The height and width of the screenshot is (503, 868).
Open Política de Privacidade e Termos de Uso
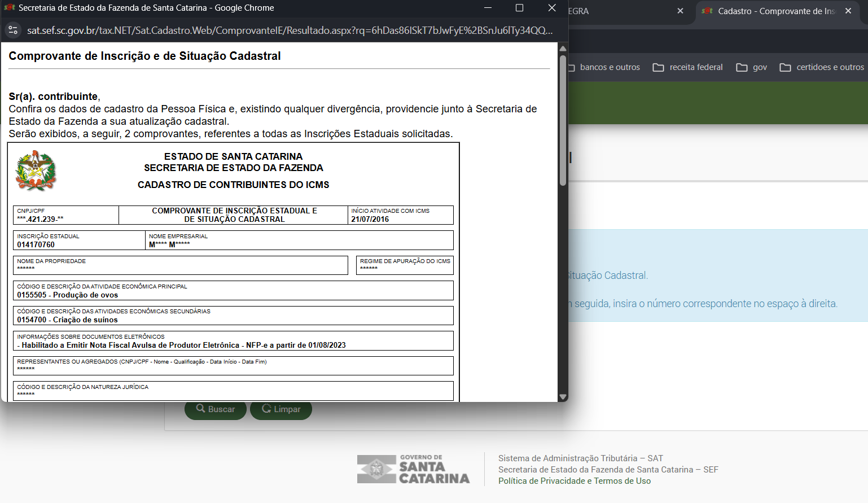coord(574,481)
